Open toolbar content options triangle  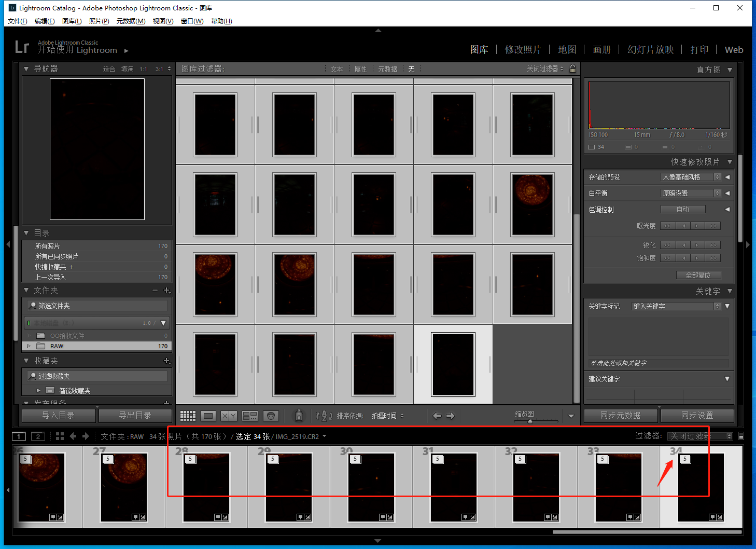click(x=571, y=416)
